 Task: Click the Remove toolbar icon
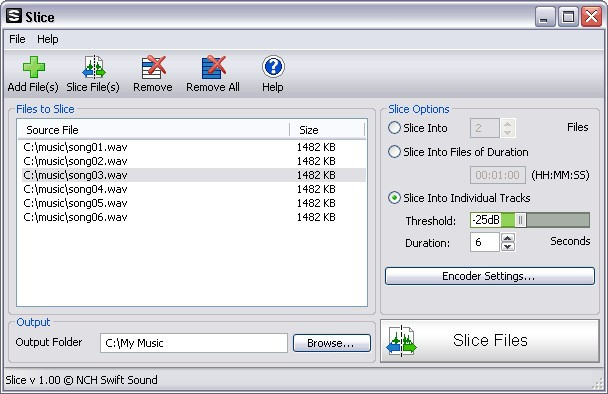click(153, 67)
